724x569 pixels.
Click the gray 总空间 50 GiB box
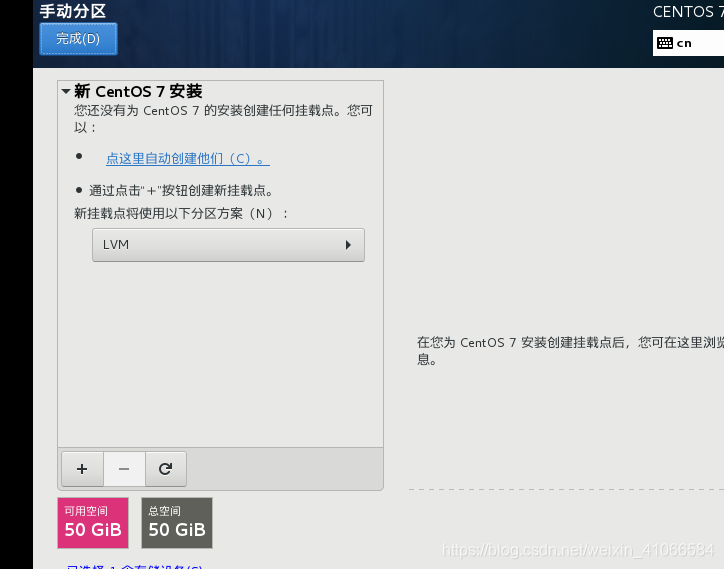(x=177, y=523)
